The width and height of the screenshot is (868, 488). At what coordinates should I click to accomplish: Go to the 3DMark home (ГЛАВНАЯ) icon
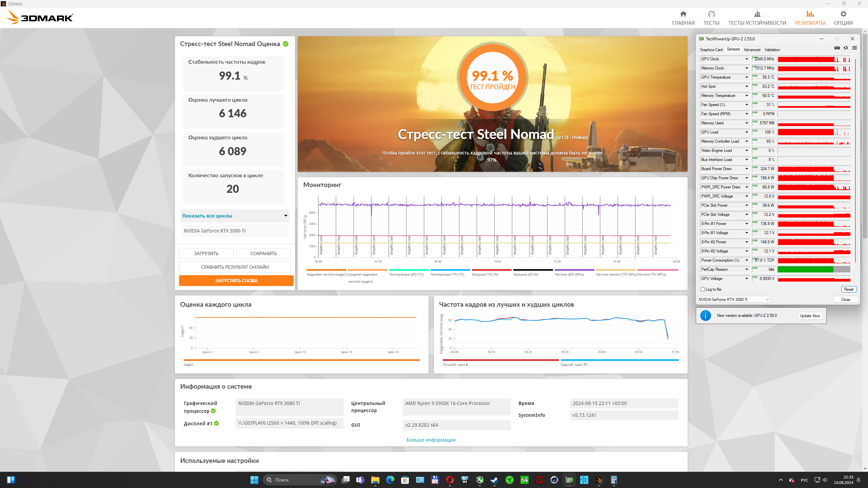[683, 14]
